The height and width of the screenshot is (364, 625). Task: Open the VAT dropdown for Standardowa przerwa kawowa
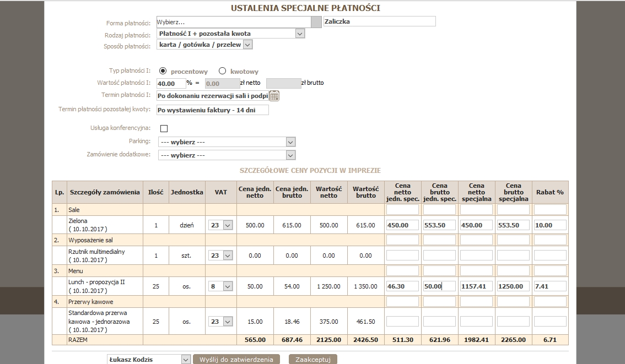220,322
